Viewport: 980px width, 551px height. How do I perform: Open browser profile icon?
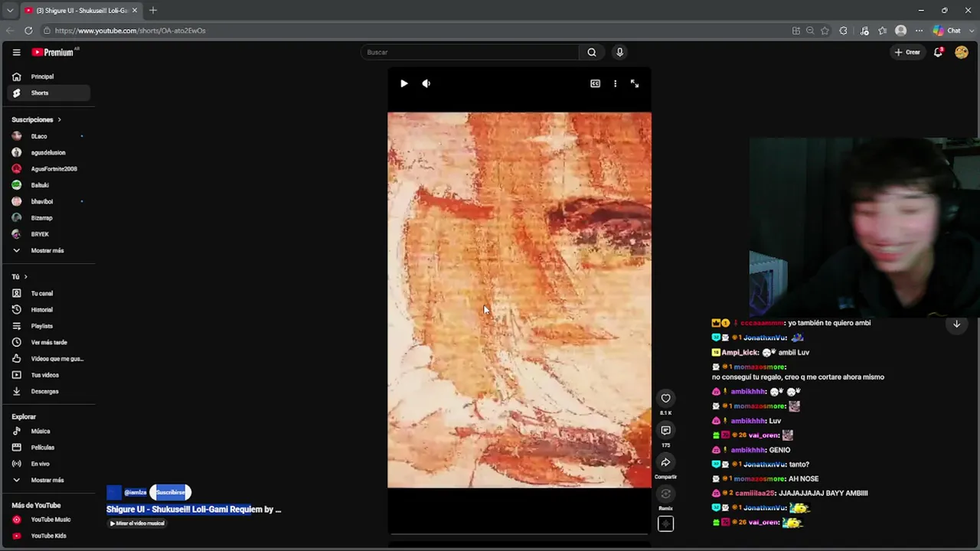point(901,31)
